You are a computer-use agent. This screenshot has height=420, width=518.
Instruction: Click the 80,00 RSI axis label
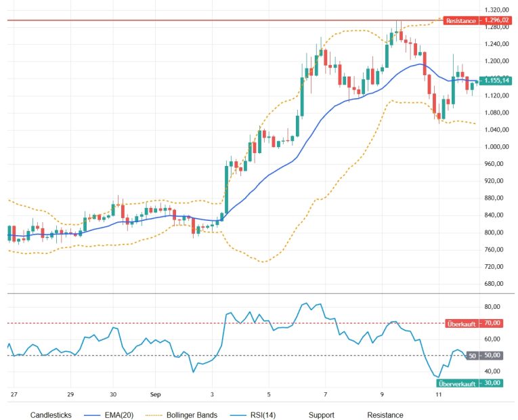(492, 307)
